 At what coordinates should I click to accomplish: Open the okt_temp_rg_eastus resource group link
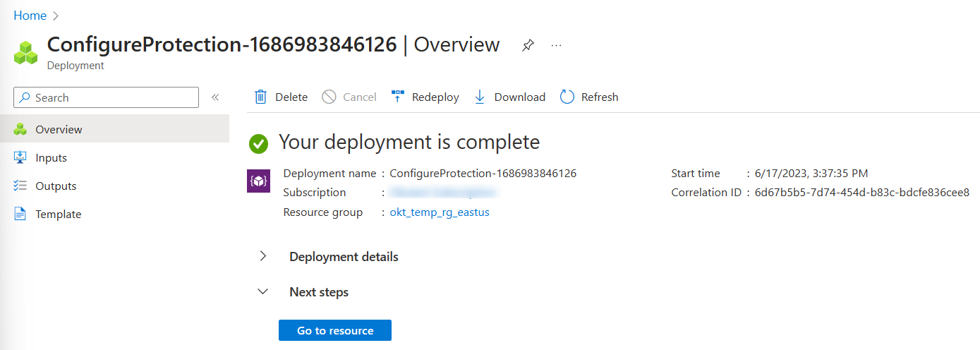[440, 212]
